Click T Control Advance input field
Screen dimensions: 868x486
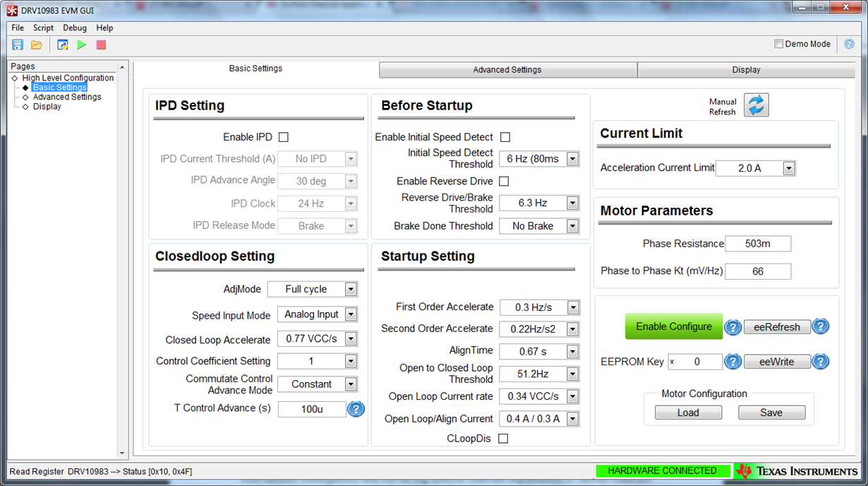tap(312, 409)
